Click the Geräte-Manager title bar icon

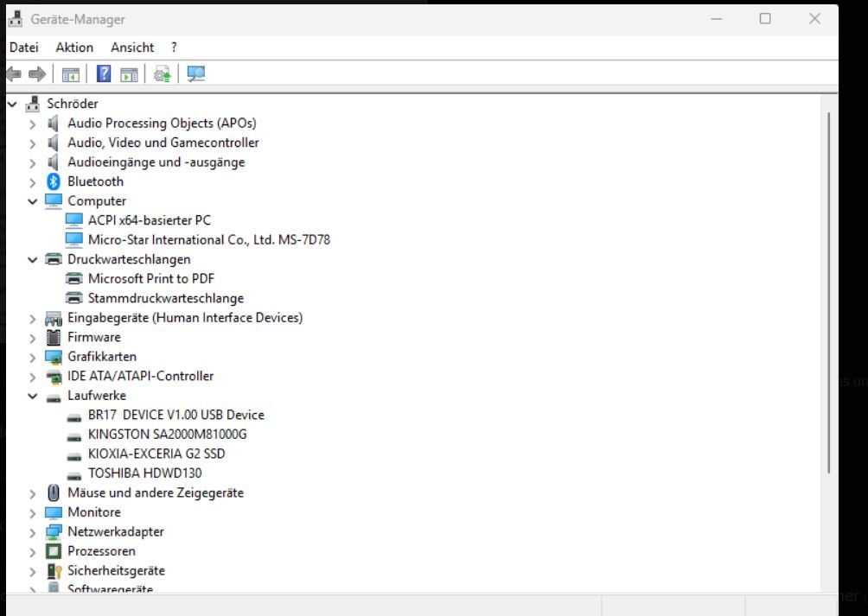(15, 19)
